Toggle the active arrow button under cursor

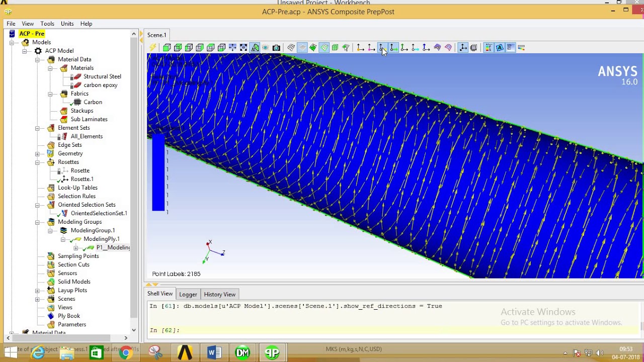pyautogui.click(x=382, y=48)
